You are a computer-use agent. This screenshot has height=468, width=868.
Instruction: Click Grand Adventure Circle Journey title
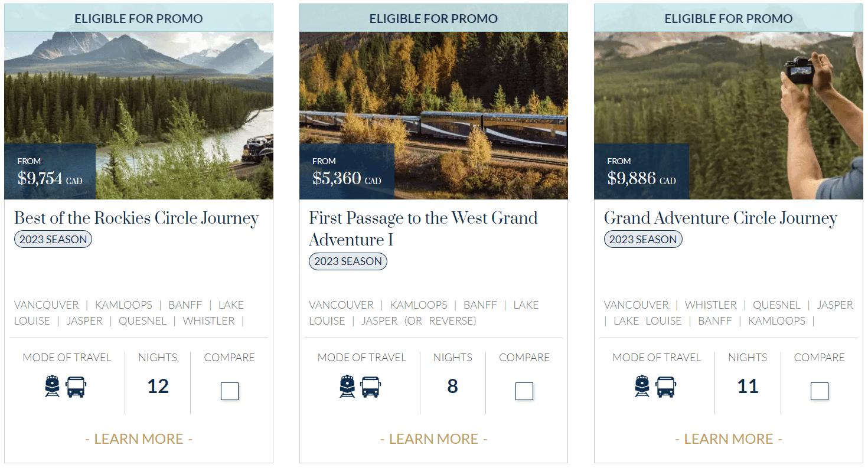(720, 218)
